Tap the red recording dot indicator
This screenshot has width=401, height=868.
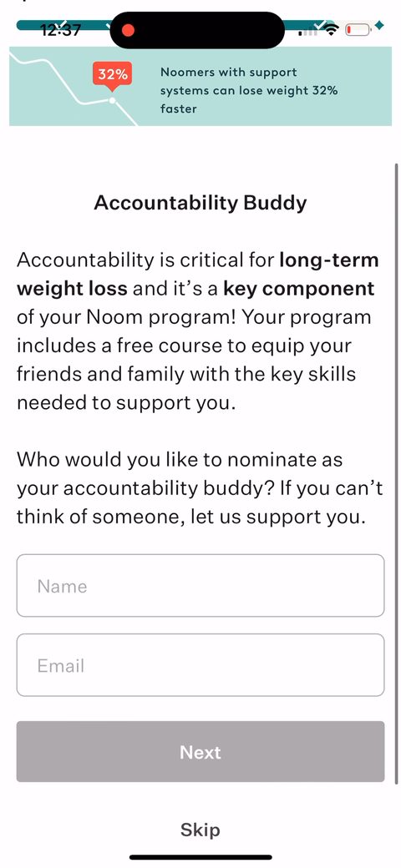128,30
